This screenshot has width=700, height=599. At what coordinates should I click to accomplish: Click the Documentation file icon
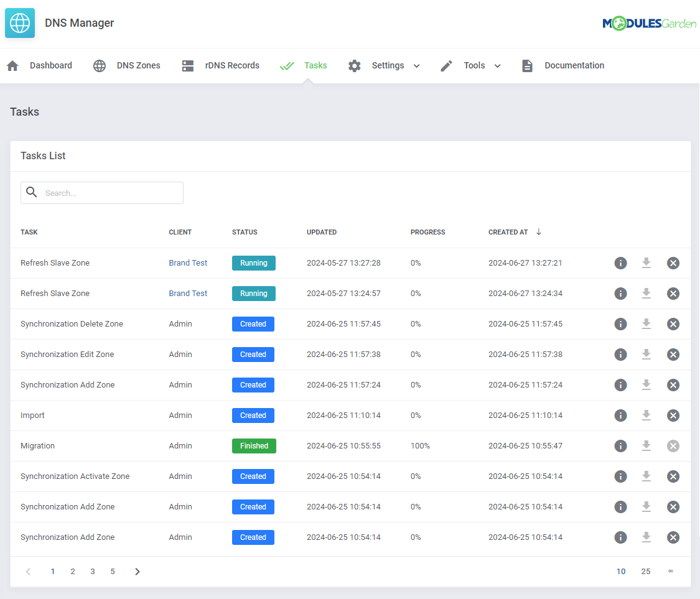[527, 66]
